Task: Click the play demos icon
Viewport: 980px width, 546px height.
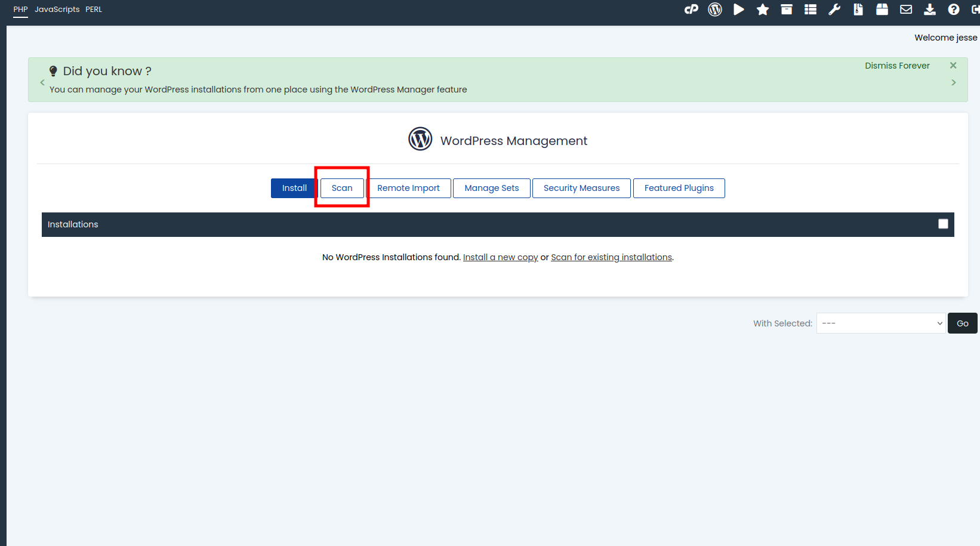Action: (x=739, y=9)
